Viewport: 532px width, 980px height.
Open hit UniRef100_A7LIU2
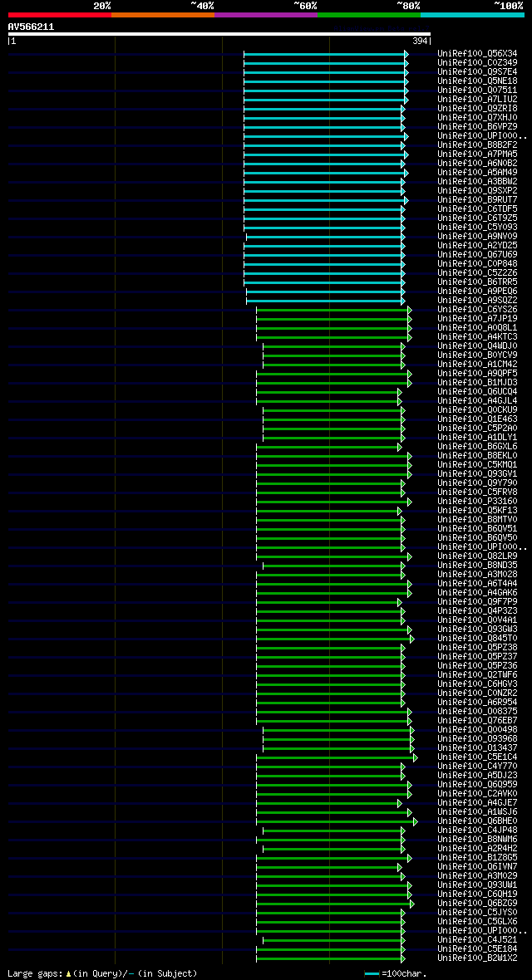pyautogui.click(x=477, y=100)
